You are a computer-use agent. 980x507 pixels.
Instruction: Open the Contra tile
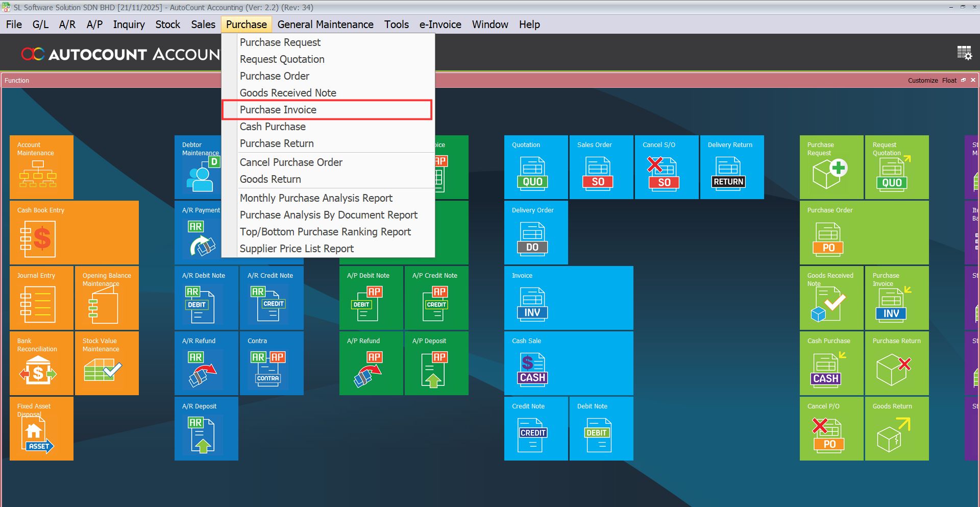click(x=271, y=363)
